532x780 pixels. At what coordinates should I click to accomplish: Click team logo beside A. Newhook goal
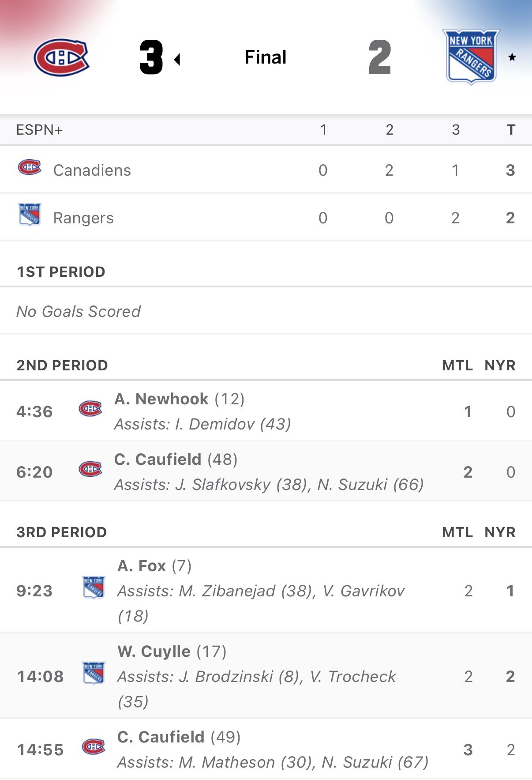90,409
